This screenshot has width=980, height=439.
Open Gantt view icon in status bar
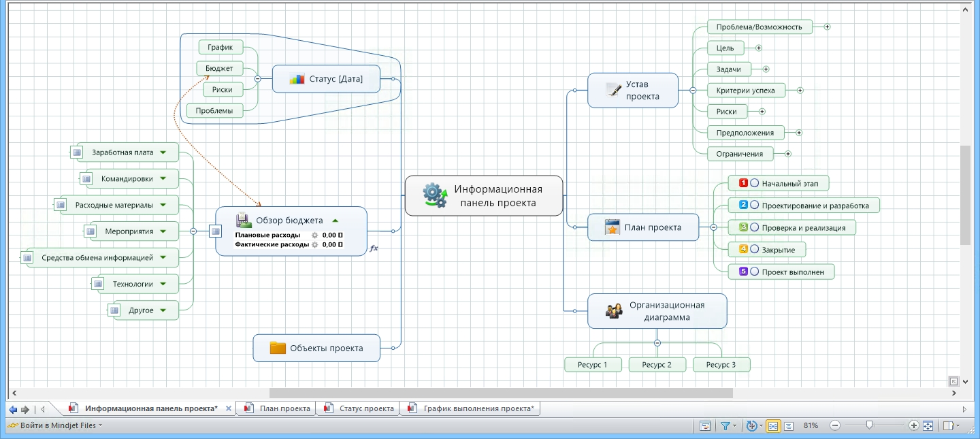click(705, 426)
